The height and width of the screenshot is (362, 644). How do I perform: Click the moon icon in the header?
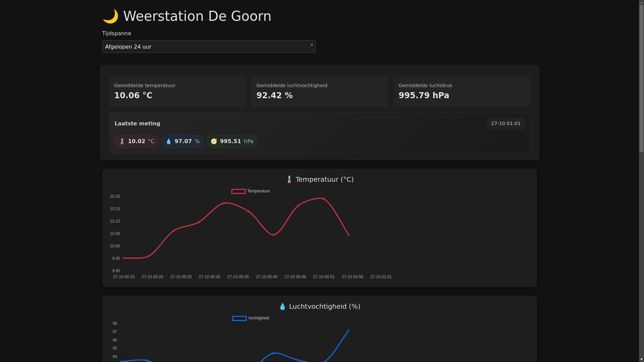click(x=110, y=16)
